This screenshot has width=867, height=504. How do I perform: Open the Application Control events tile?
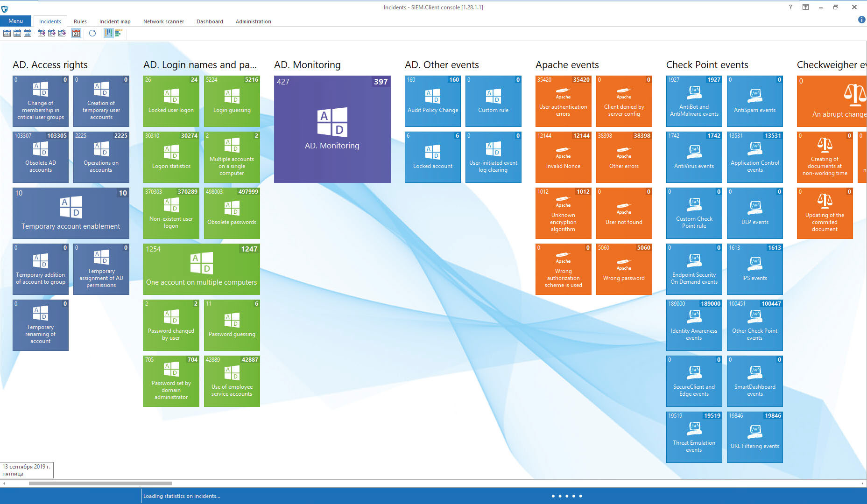755,157
